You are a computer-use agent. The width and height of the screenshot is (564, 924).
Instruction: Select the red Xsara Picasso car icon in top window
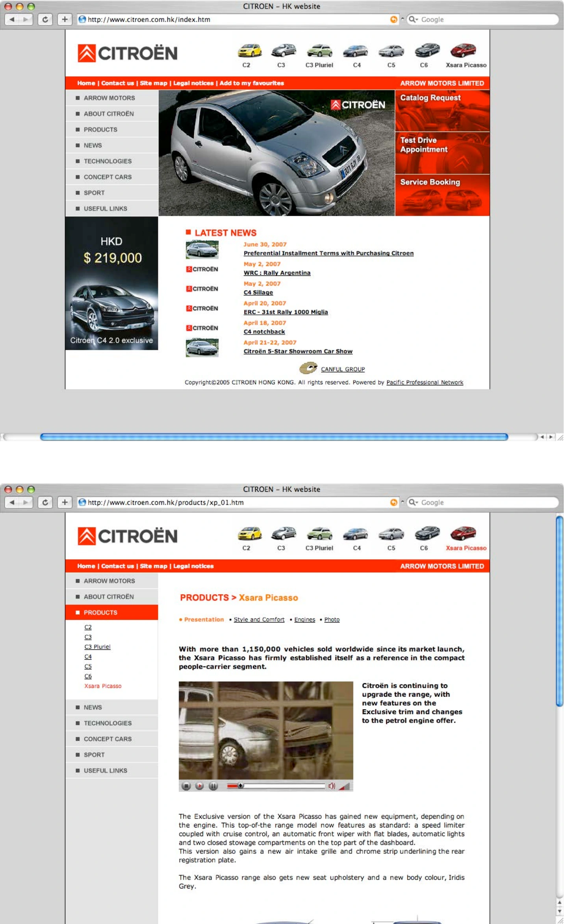463,50
